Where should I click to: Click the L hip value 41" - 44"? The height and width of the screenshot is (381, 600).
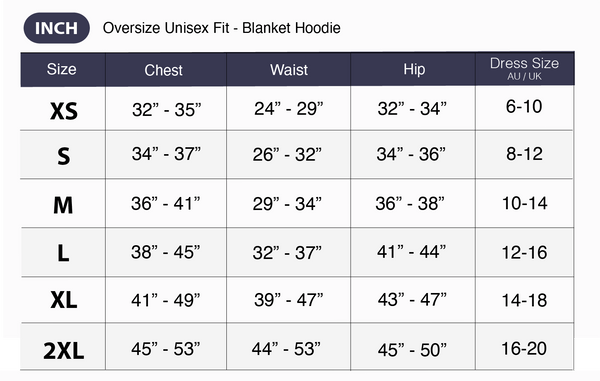click(411, 252)
